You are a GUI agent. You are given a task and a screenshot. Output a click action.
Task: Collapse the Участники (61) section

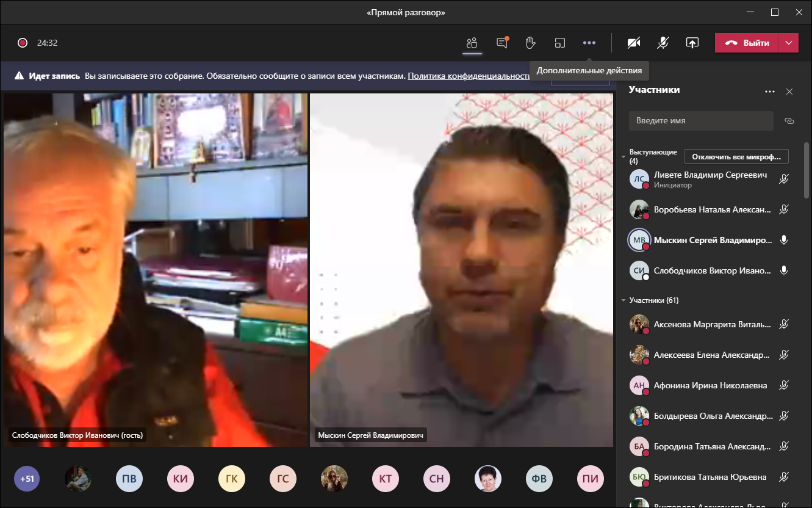(623, 300)
